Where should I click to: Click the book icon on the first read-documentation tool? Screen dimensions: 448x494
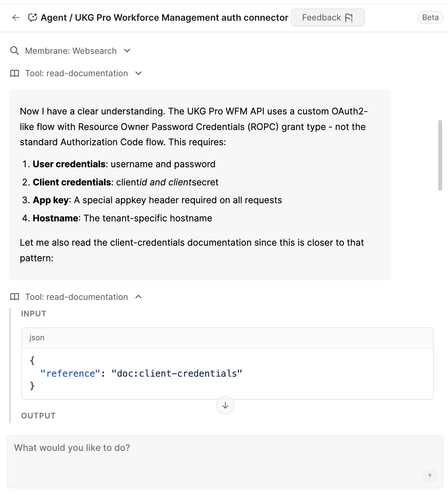point(15,73)
